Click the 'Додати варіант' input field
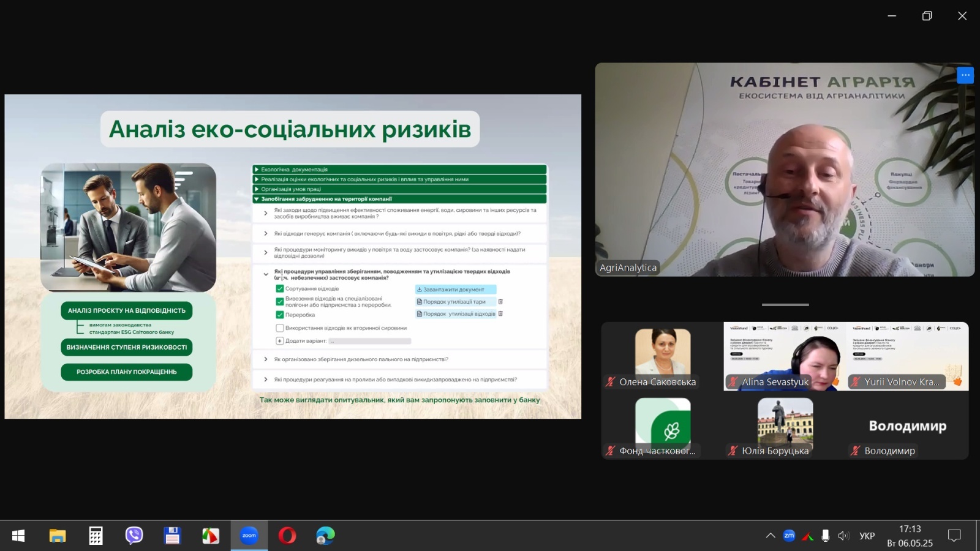980x551 pixels. (x=370, y=341)
